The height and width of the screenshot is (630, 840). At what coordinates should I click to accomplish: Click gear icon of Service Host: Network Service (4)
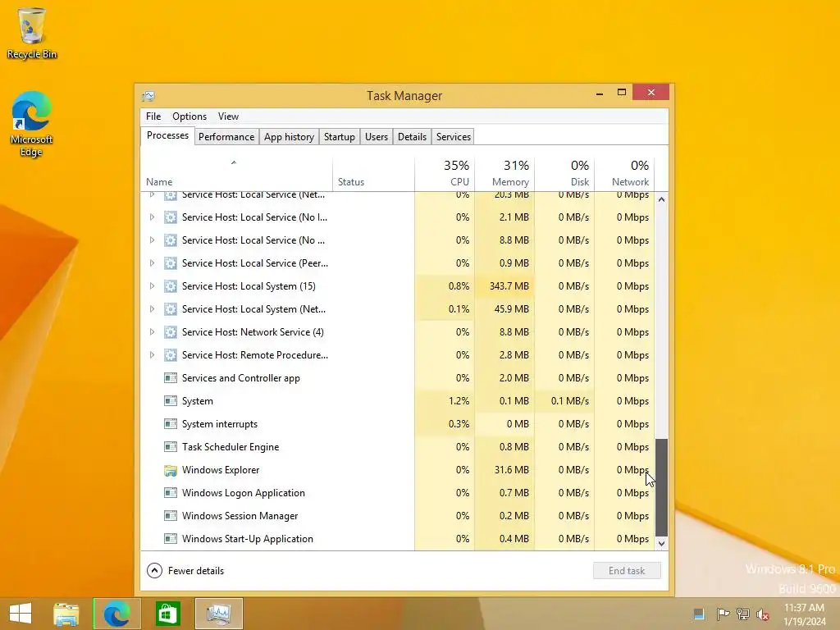tap(171, 332)
